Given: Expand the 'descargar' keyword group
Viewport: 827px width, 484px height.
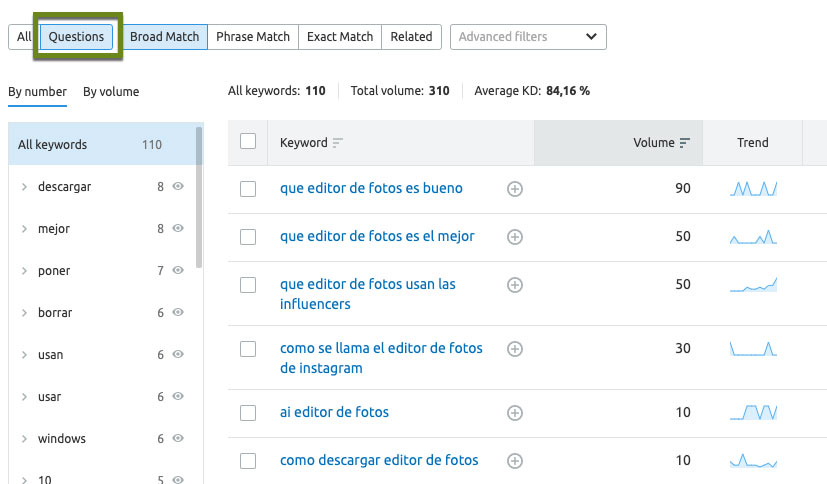Looking at the screenshot, I should point(24,187).
